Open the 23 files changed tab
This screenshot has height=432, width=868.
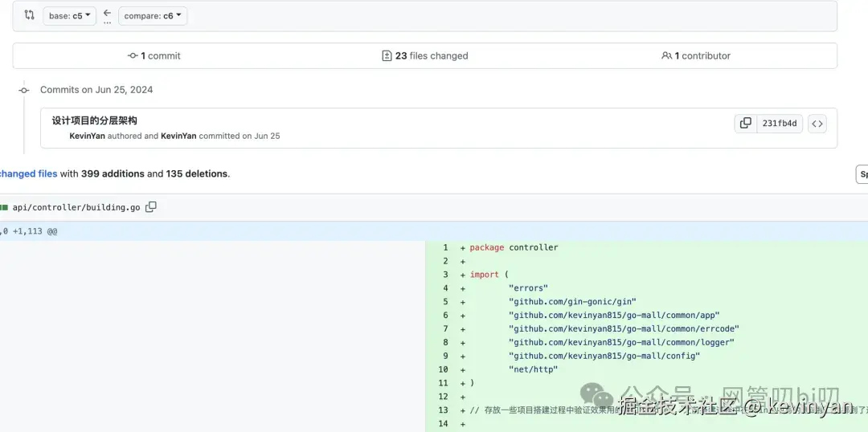[x=425, y=56]
